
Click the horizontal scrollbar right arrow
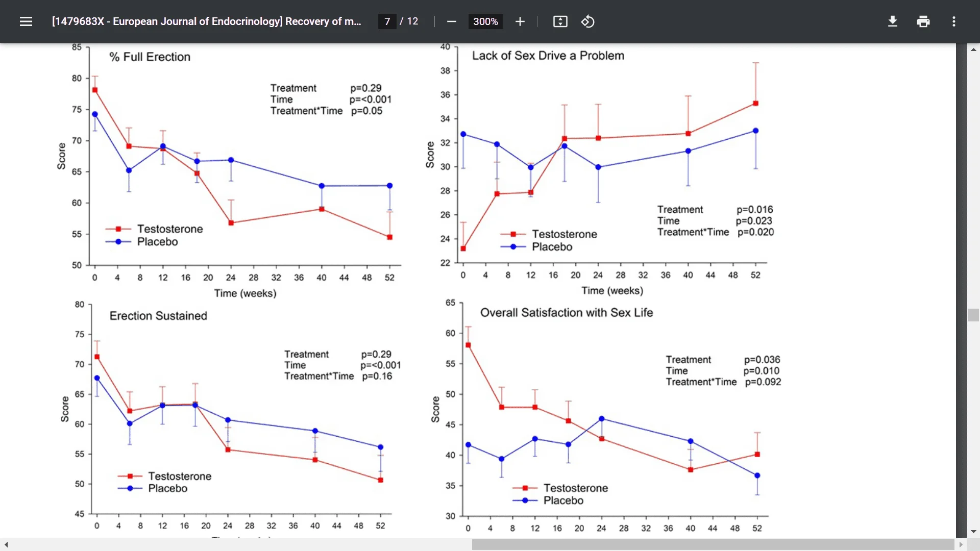tap(961, 545)
